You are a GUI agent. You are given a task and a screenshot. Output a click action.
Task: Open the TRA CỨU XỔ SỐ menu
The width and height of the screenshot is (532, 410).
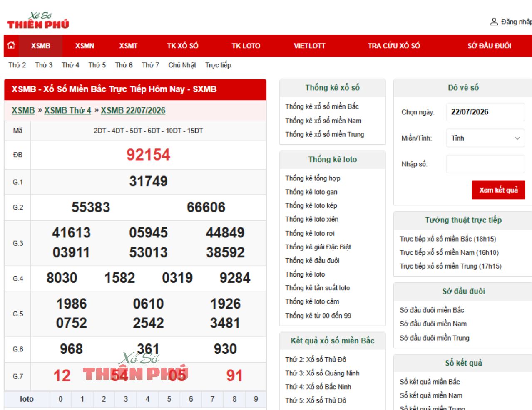tap(394, 46)
